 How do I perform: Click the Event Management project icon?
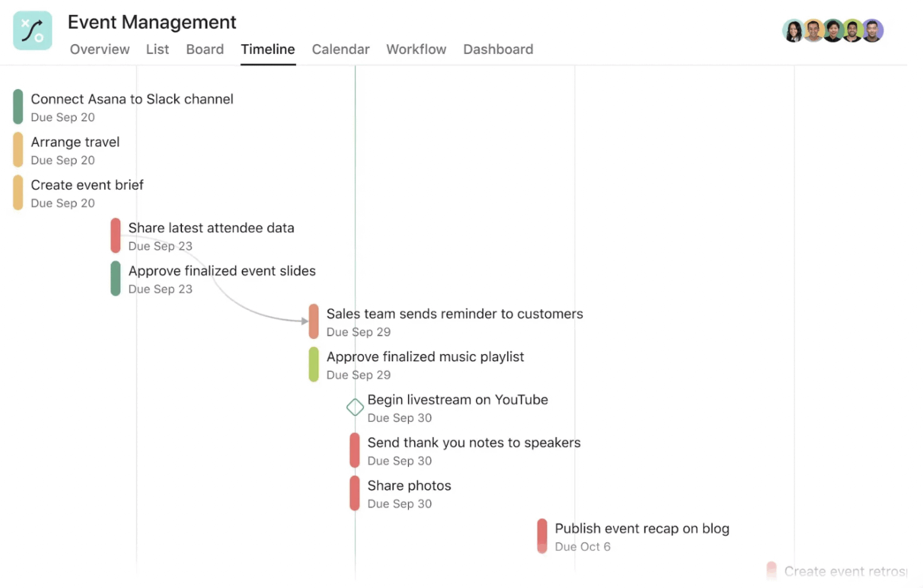coord(32,30)
